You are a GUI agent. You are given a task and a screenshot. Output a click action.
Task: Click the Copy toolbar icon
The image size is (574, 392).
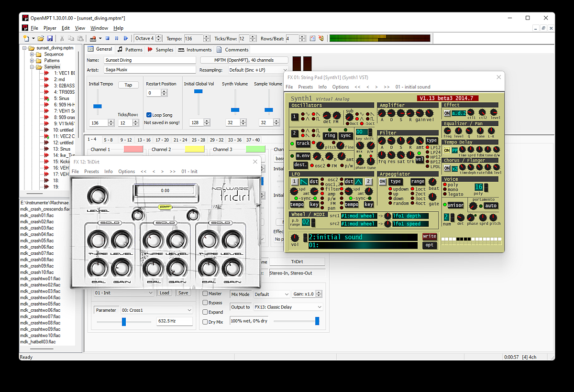tap(71, 38)
